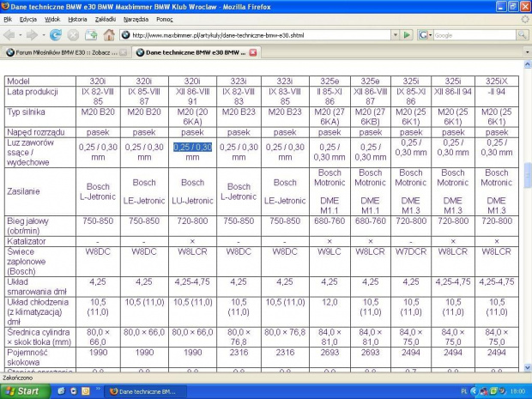This screenshot has width=532, height=399.
Task: Click the throbber activity icon
Action: tap(525, 20)
